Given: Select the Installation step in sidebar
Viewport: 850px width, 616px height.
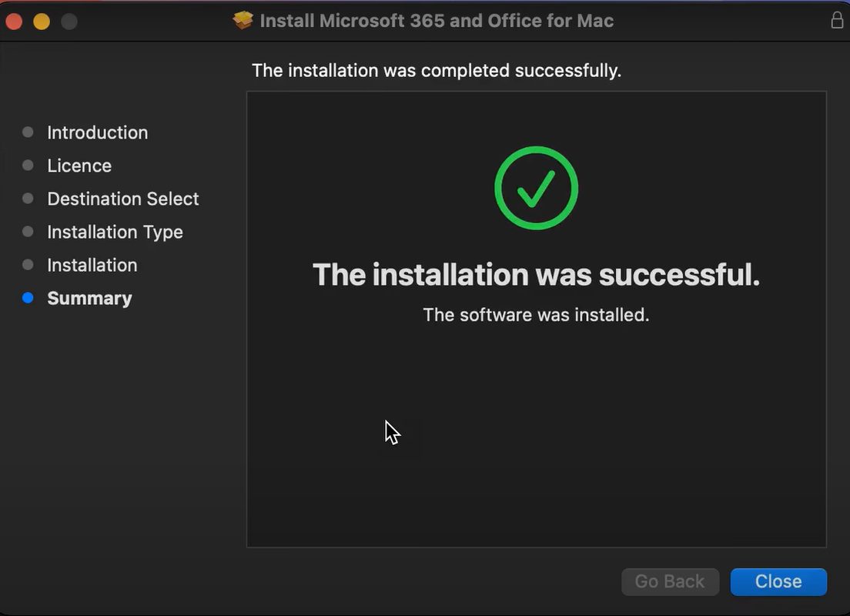Looking at the screenshot, I should (x=92, y=265).
